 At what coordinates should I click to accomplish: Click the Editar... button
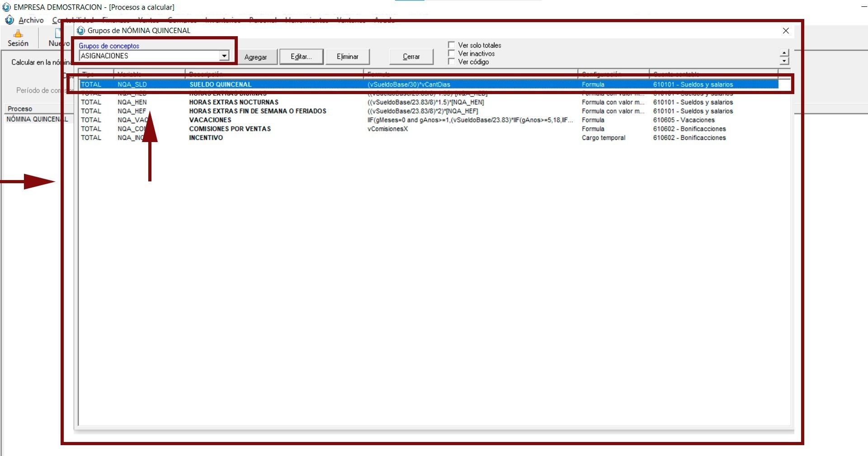pyautogui.click(x=301, y=57)
